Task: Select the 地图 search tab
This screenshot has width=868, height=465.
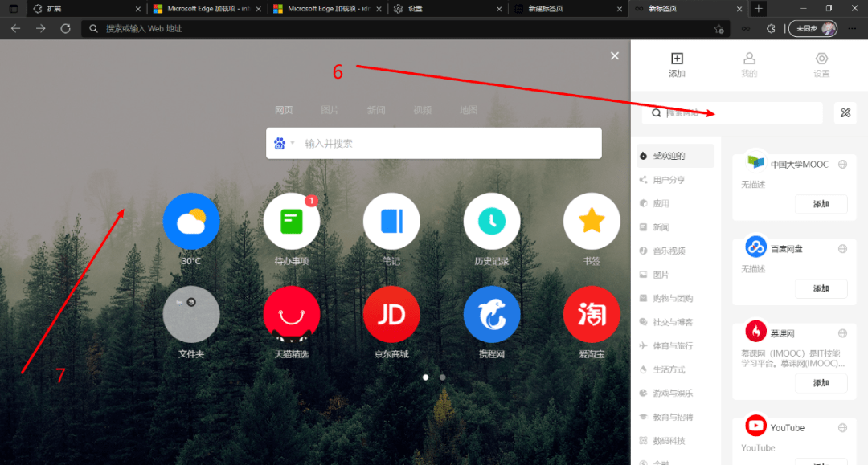Action: coord(469,110)
